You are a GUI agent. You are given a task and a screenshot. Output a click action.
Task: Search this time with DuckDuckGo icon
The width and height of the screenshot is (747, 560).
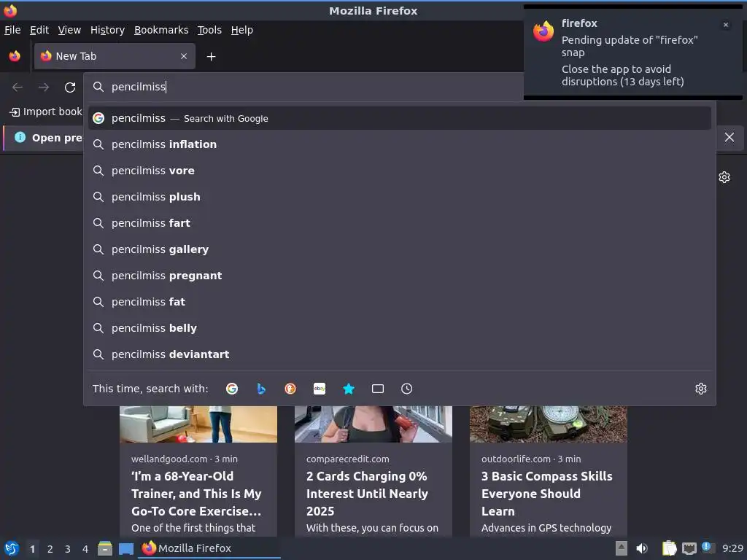click(x=290, y=389)
